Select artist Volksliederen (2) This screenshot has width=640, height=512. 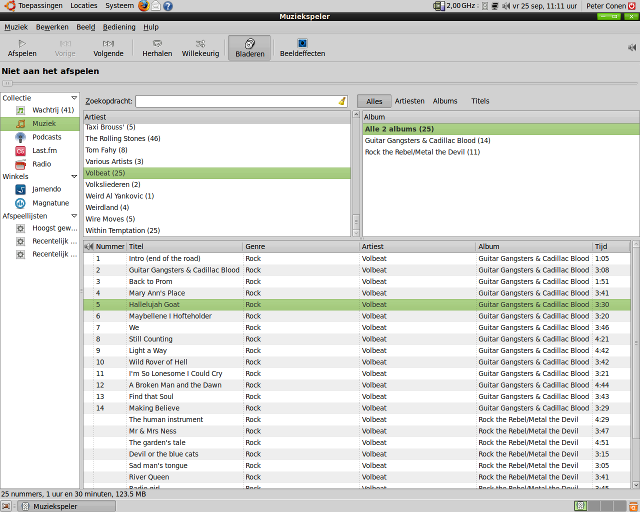click(217, 185)
